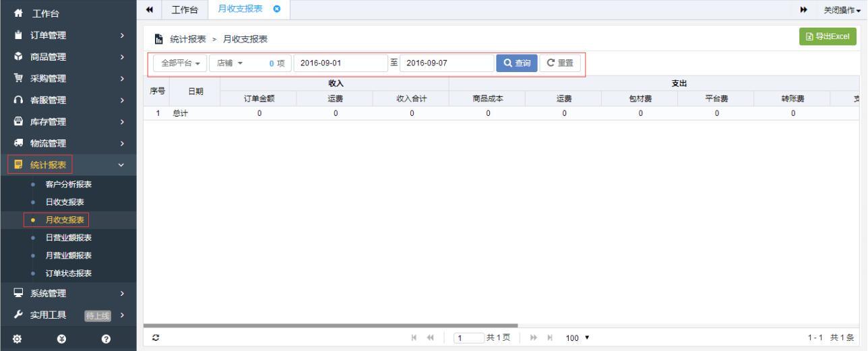868x351 pixels.
Task: Click the 采购管理 shopping cart icon
Action: [x=17, y=78]
